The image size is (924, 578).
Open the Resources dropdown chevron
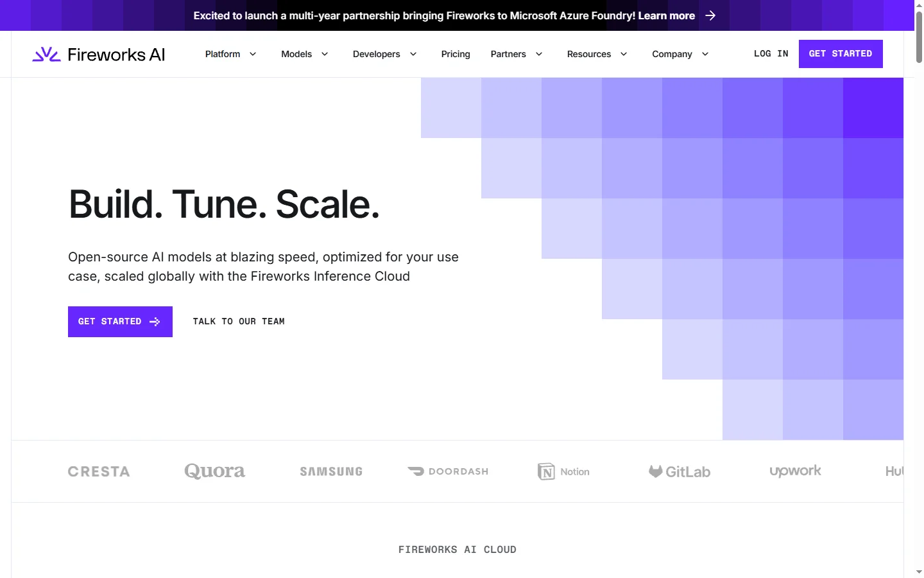624,54
